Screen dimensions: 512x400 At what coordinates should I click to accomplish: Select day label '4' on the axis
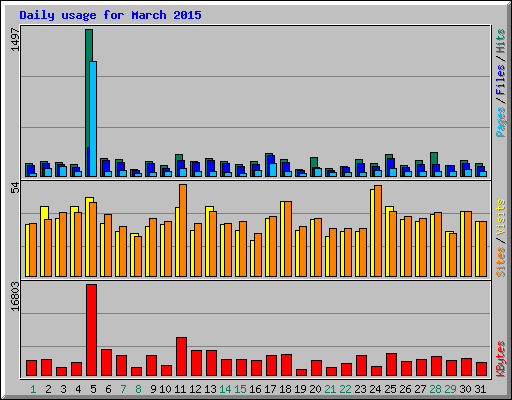(x=78, y=389)
